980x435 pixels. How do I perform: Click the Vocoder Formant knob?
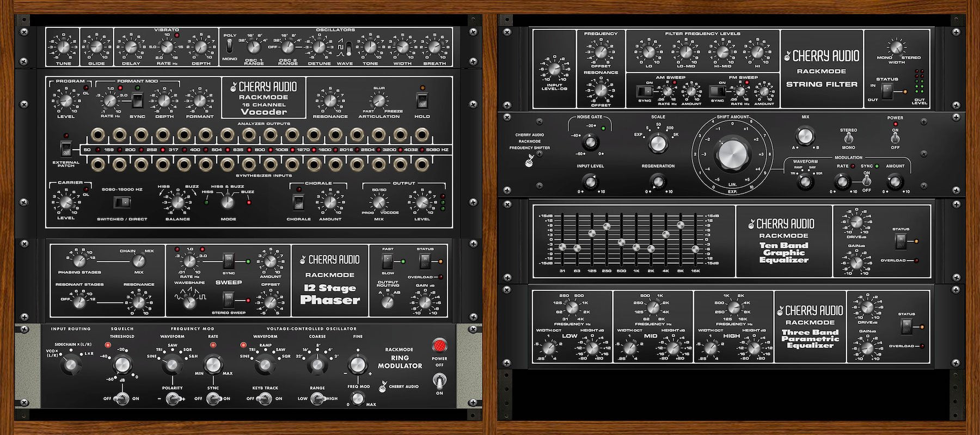point(200,101)
